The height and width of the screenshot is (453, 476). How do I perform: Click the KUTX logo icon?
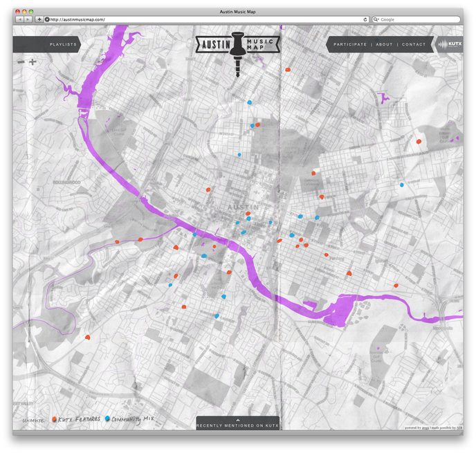[450, 44]
